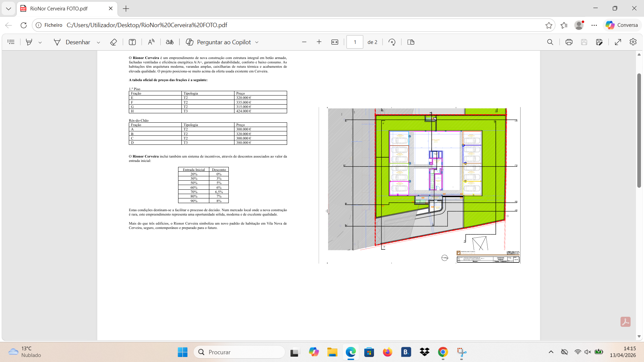Viewport: 644px width, 362px height.
Task: Select the highlighter tool
Action: coord(29,42)
